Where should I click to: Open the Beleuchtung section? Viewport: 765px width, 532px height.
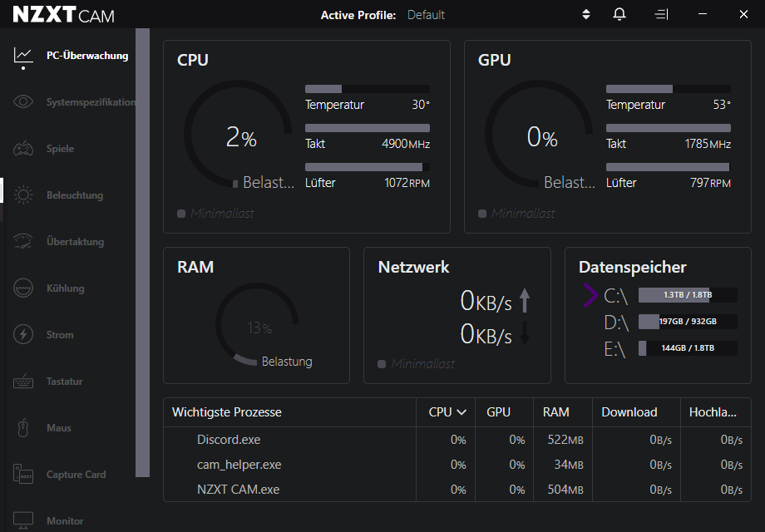click(75, 195)
